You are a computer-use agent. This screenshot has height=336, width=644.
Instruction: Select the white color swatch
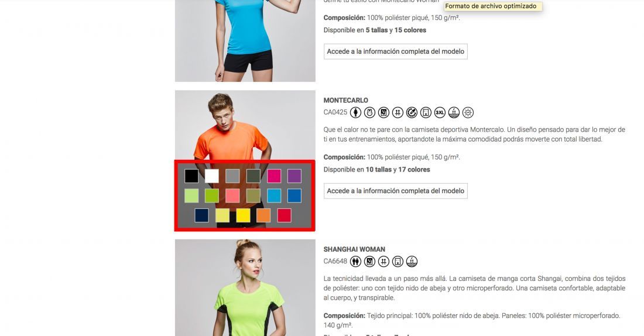point(212,176)
